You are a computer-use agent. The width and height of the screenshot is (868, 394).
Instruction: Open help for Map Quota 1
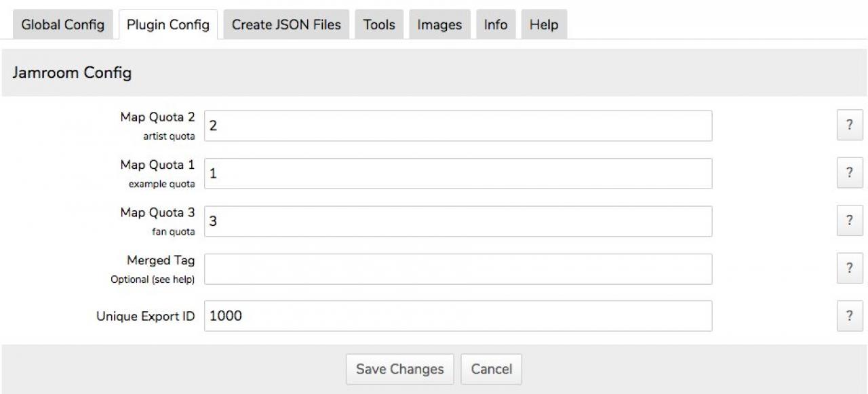pos(850,173)
